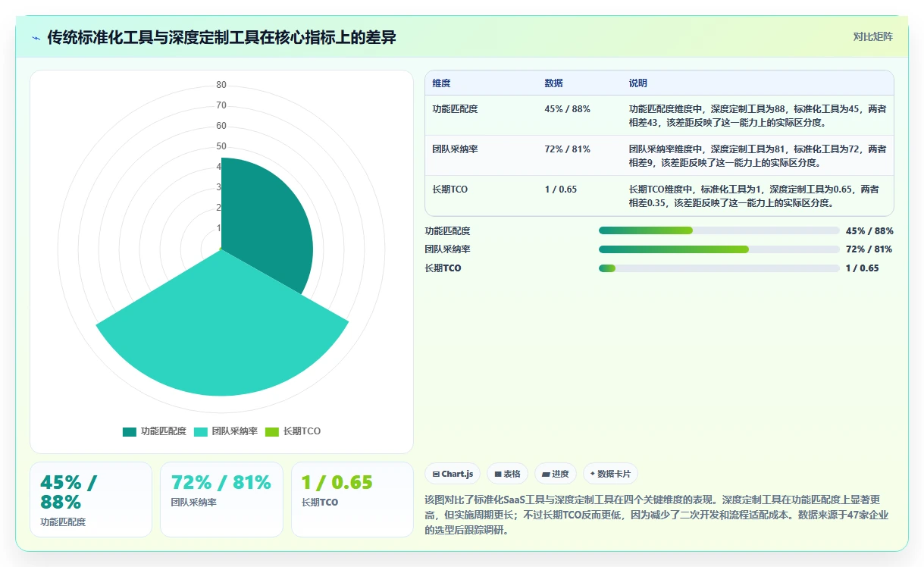Click the 功能匹配度 progress bar

pos(719,230)
